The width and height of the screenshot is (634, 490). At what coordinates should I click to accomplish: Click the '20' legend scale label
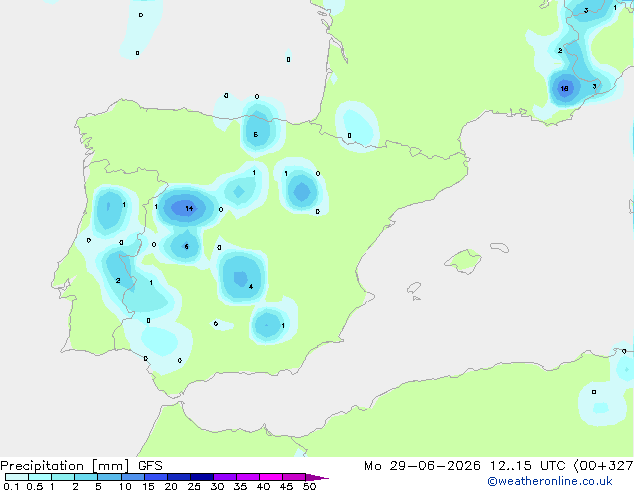[x=171, y=486]
